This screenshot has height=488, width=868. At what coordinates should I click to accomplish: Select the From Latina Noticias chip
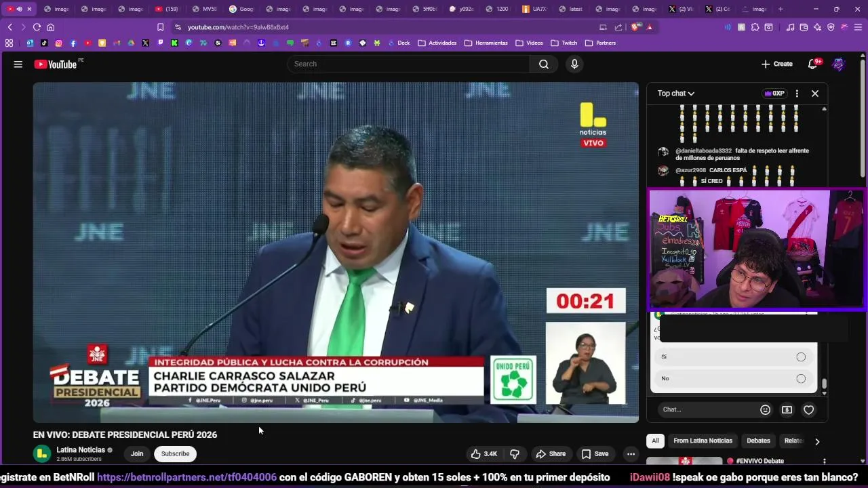click(x=703, y=441)
